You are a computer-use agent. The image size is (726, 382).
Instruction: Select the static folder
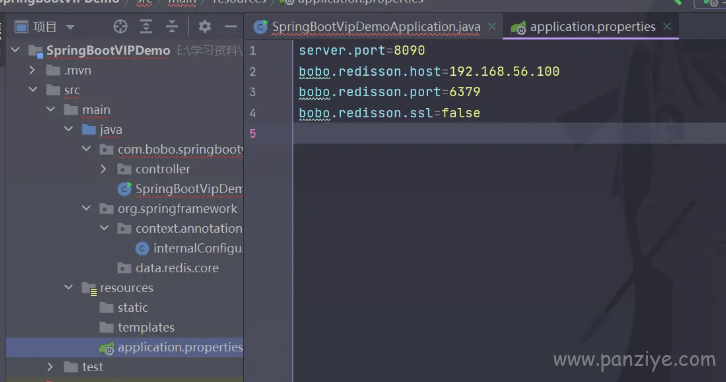pos(132,307)
